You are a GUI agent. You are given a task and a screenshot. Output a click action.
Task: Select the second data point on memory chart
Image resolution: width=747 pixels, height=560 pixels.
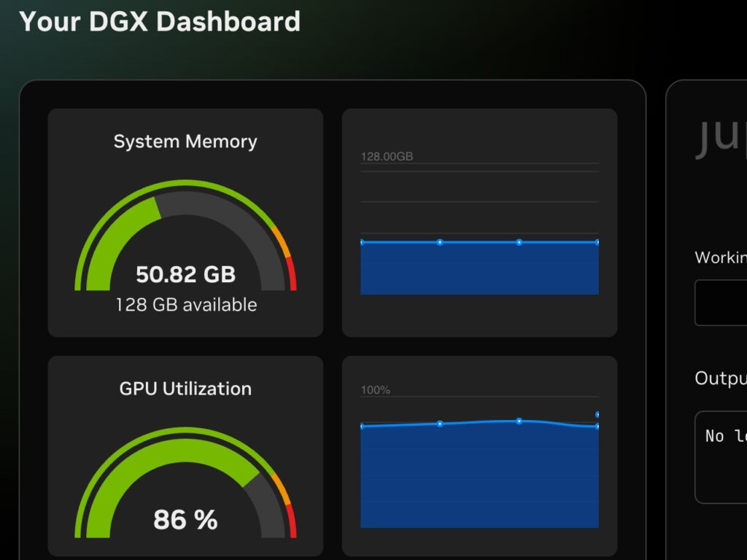[x=440, y=242]
